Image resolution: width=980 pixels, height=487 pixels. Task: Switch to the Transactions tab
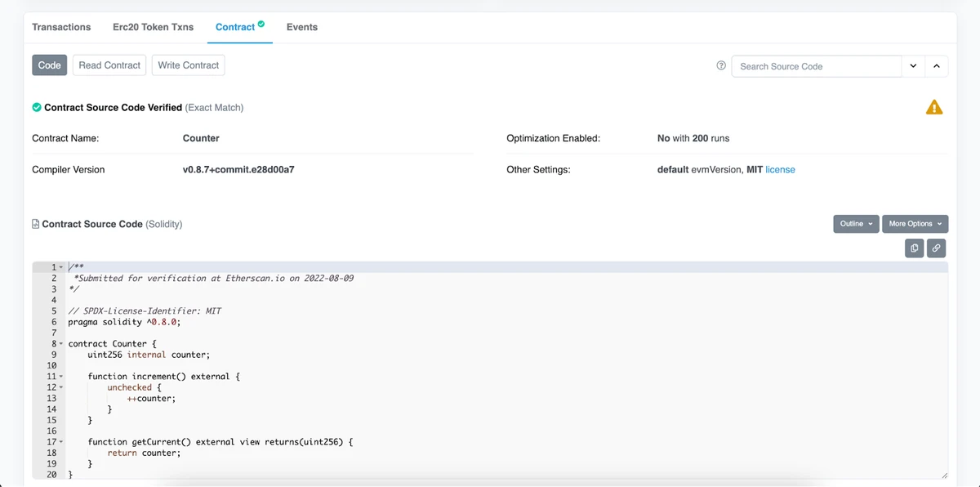pos(61,27)
